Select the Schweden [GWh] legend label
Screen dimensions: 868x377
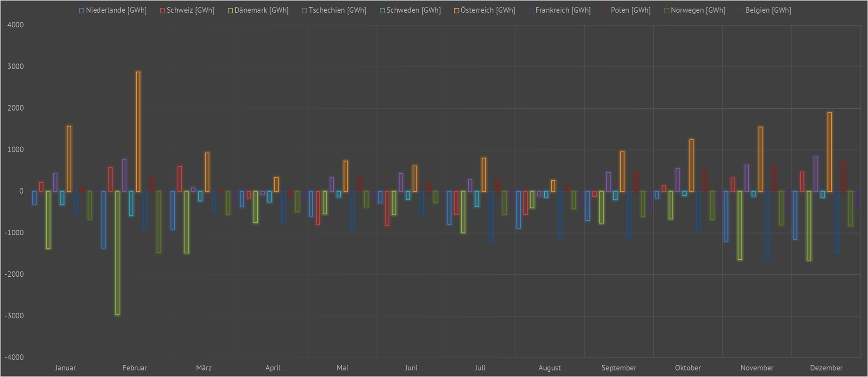(413, 10)
